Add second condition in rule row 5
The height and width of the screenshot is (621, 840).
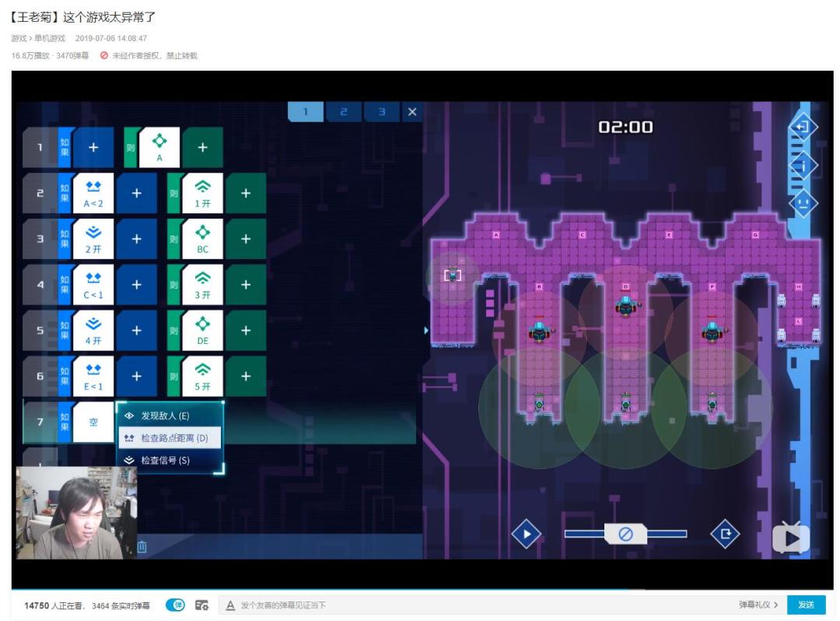point(137,331)
